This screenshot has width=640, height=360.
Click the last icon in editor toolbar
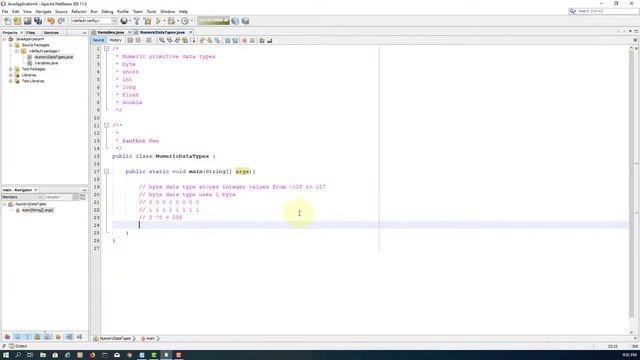(269, 40)
